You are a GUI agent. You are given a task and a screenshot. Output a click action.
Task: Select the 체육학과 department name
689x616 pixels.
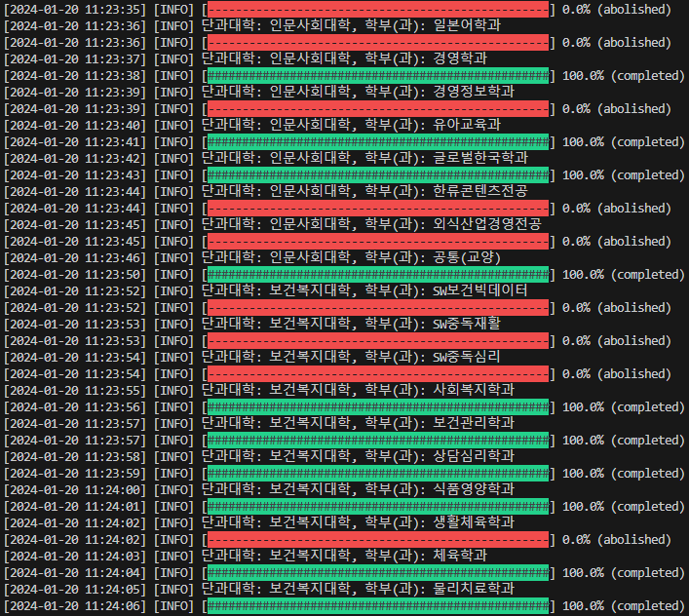pos(460,556)
